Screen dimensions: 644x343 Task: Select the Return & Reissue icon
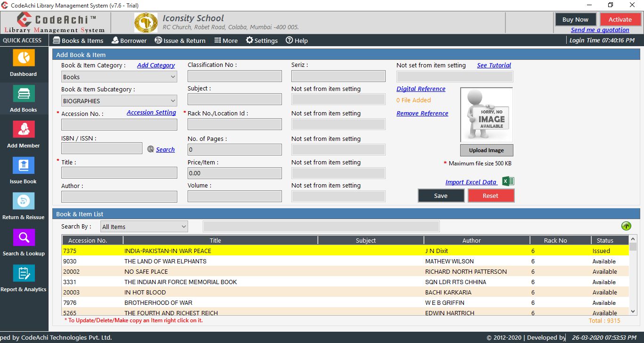(x=23, y=202)
